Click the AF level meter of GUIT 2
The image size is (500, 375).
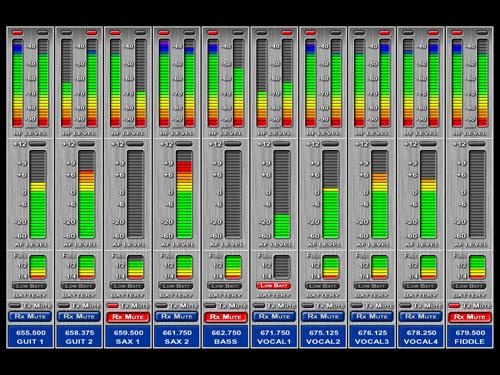[87, 194]
